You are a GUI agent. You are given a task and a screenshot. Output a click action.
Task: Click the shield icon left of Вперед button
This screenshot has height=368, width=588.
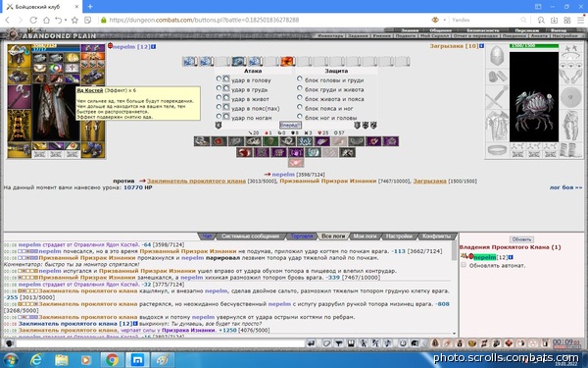(x=219, y=126)
